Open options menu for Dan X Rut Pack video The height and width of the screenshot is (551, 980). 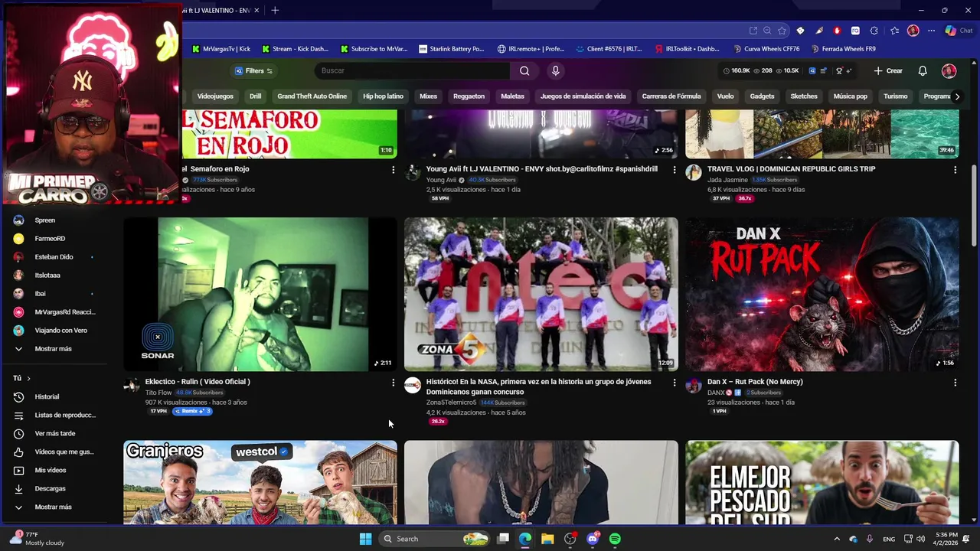click(x=955, y=382)
